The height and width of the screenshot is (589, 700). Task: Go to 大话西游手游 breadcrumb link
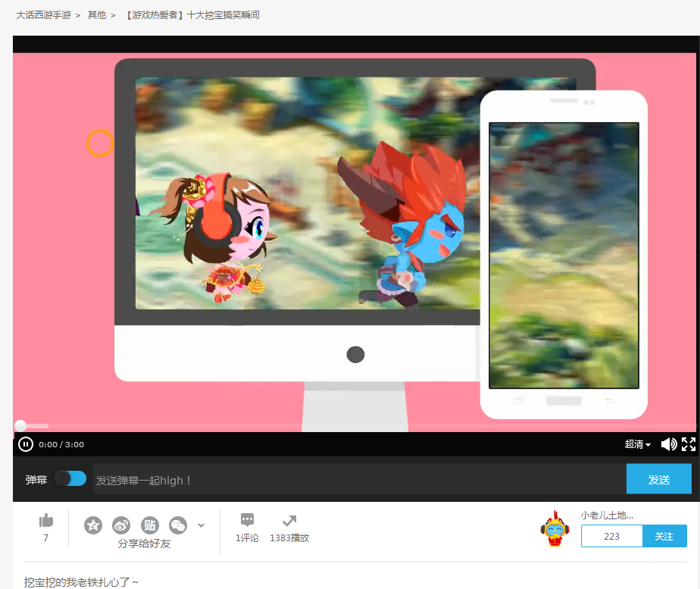point(43,15)
